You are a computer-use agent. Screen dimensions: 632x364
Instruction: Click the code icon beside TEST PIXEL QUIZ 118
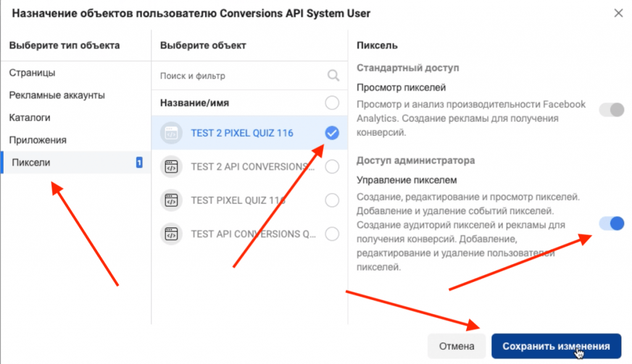pos(172,200)
